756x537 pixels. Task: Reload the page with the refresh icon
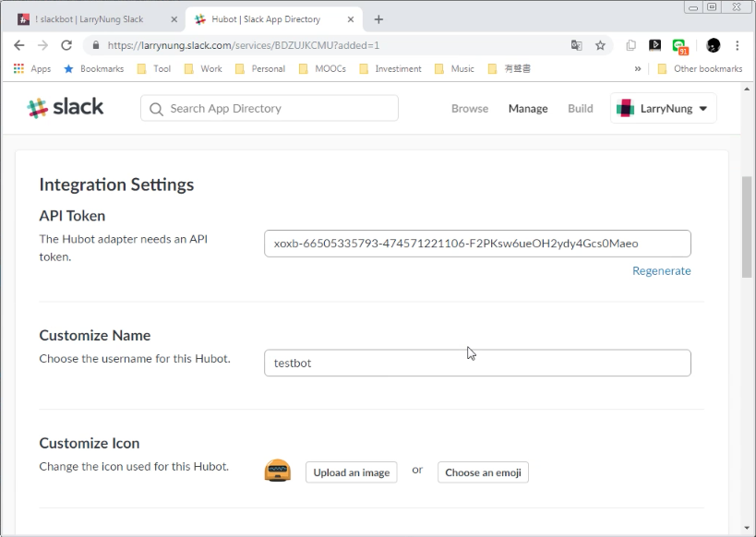(66, 45)
